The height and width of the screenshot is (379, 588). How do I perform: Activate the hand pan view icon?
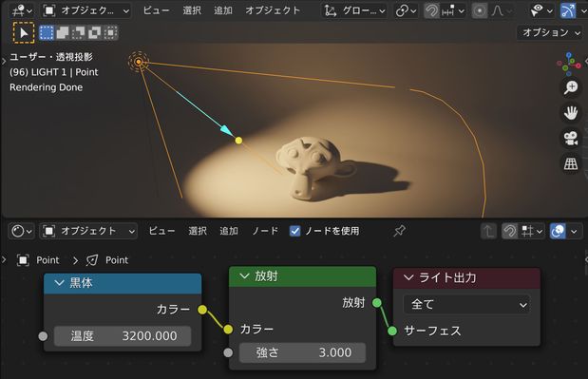tap(571, 113)
